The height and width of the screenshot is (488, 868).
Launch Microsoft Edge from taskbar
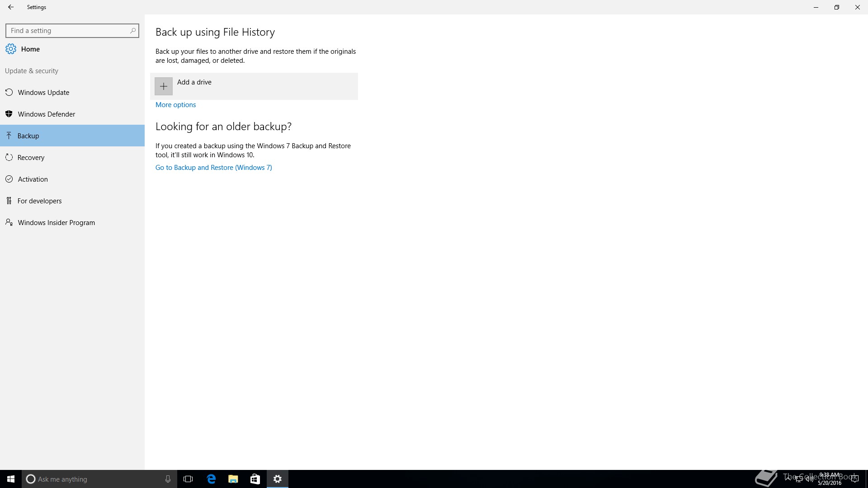pyautogui.click(x=211, y=479)
